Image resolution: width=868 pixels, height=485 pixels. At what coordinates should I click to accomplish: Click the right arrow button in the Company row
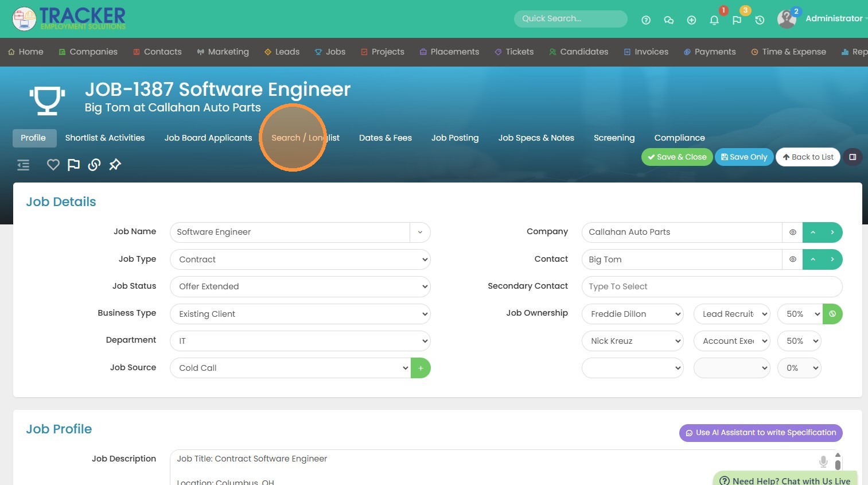tap(832, 232)
